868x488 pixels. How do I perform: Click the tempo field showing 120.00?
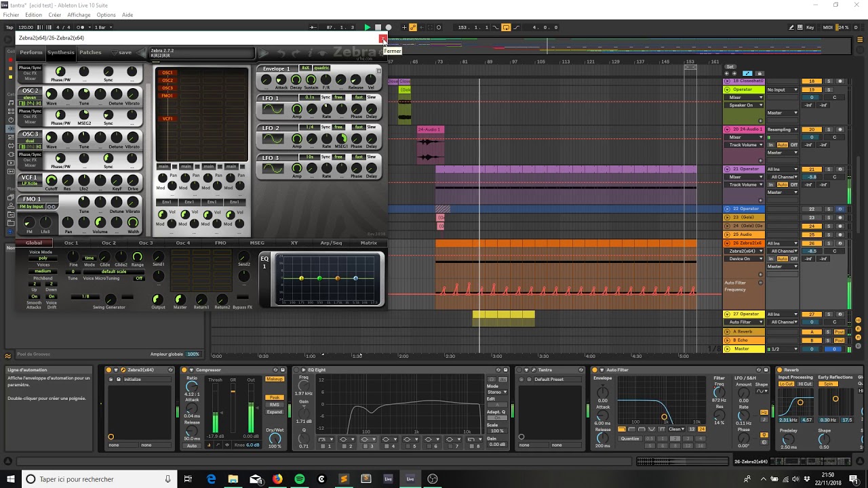pos(26,27)
